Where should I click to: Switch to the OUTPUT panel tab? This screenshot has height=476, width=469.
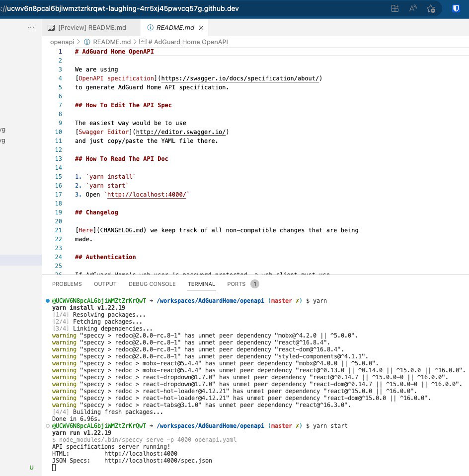click(105, 284)
